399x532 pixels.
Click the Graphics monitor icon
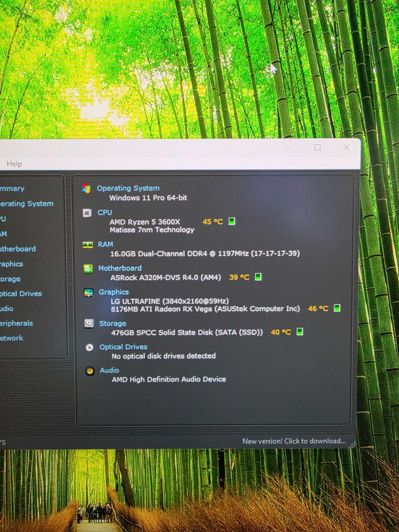[88, 293]
